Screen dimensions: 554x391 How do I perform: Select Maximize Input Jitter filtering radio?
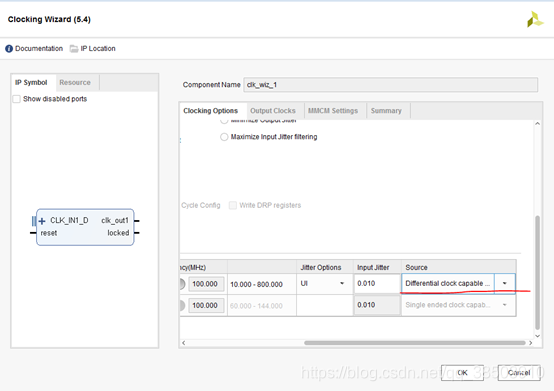[224, 137]
